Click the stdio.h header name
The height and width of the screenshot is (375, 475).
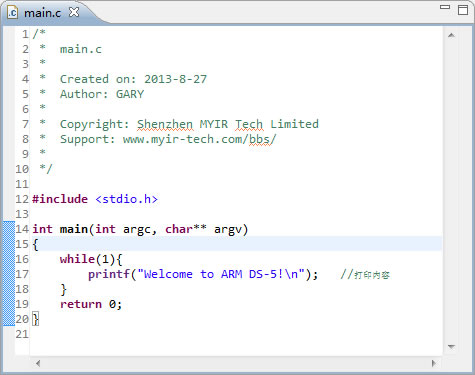tap(126, 199)
